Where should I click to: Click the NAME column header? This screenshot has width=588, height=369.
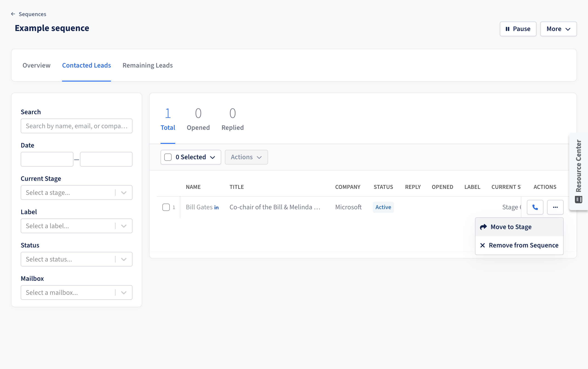point(193,187)
